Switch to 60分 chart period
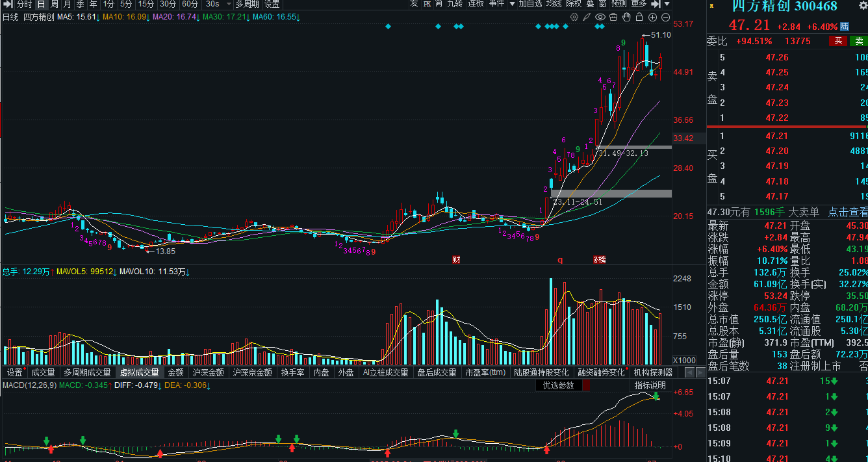Image resolution: width=868 pixels, height=462 pixels. click(x=190, y=4)
